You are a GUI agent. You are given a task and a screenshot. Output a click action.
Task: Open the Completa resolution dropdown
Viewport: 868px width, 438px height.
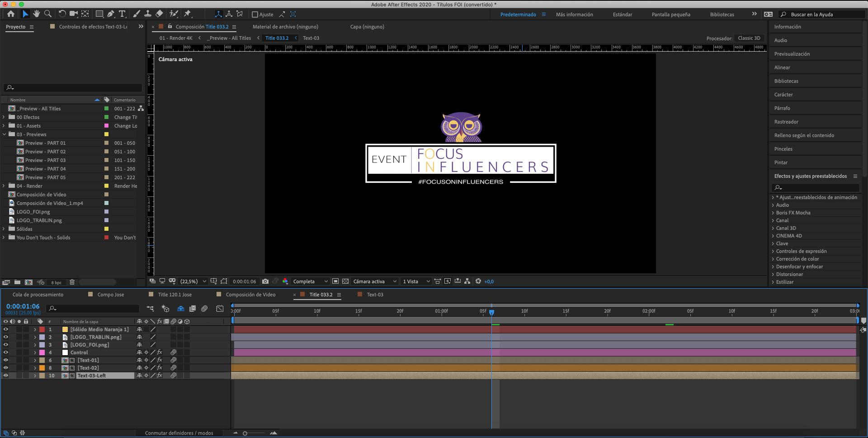[x=310, y=281]
